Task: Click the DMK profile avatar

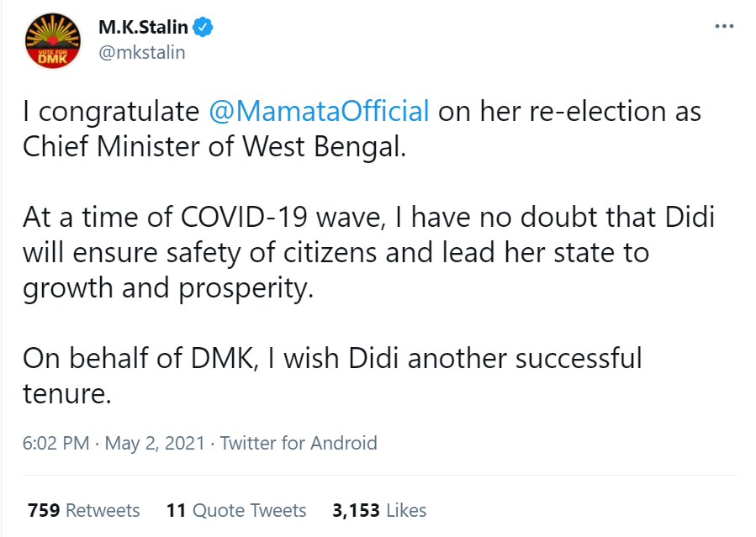Action: [53, 41]
